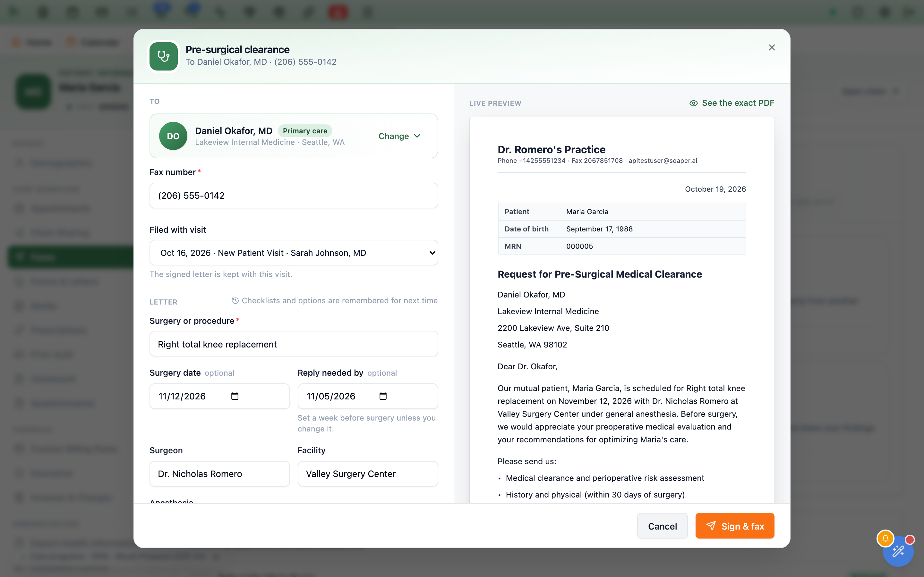Open the Filed with visit dropdown
Screen dimensions: 924x577
click(294, 253)
